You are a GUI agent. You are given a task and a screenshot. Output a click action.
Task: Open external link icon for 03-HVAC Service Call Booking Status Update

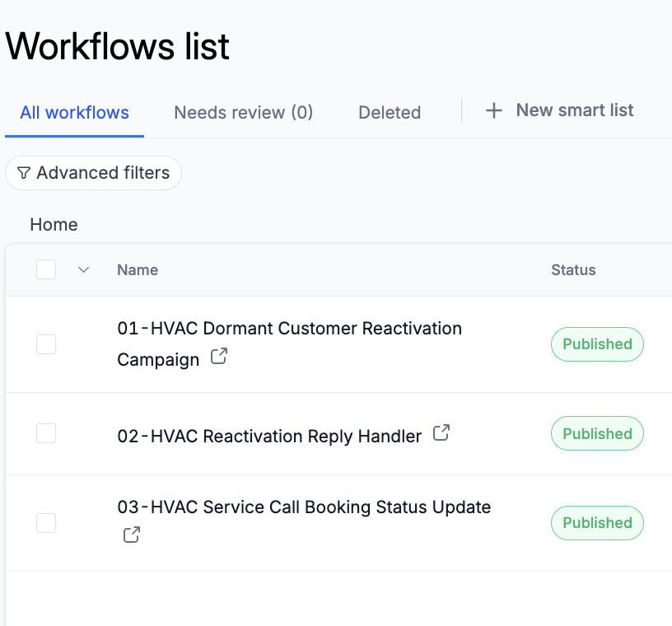[132, 535]
